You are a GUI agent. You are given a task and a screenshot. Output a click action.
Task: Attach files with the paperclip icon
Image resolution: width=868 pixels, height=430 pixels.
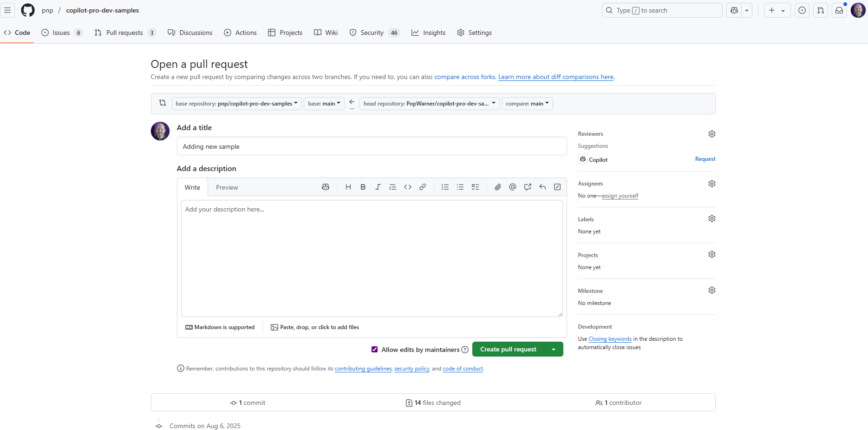point(498,187)
